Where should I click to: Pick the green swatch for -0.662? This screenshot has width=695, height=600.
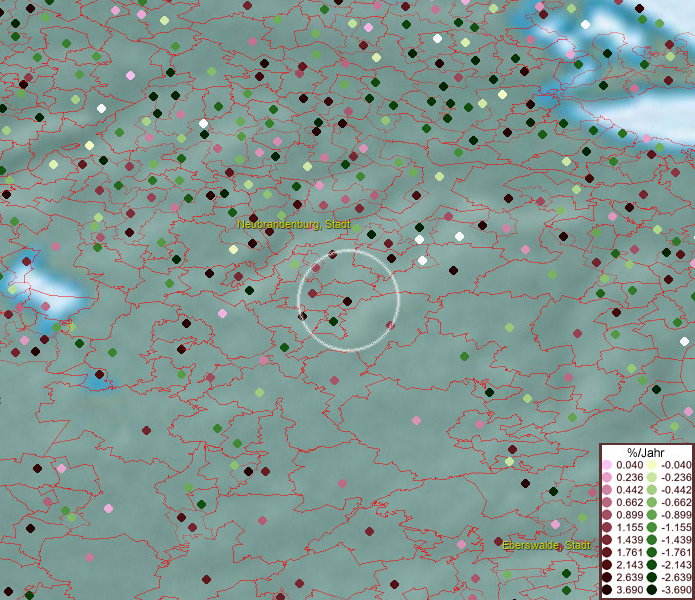tap(652, 503)
